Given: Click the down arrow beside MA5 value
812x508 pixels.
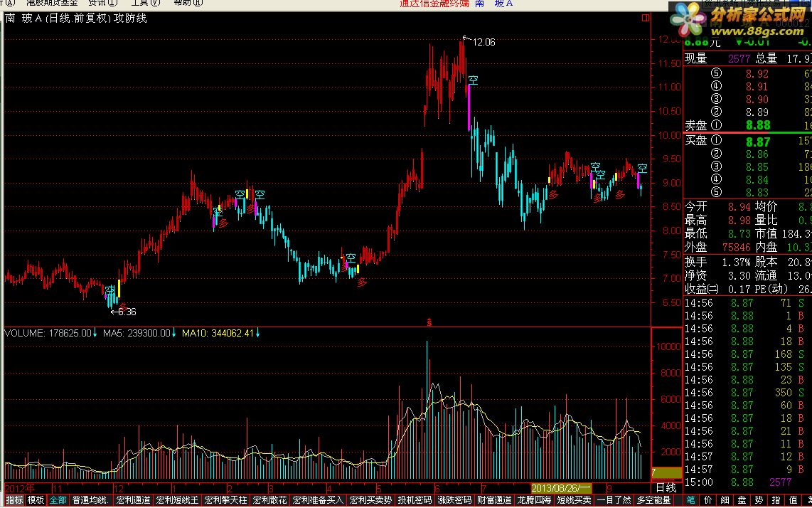Looking at the screenshot, I should coord(174,333).
